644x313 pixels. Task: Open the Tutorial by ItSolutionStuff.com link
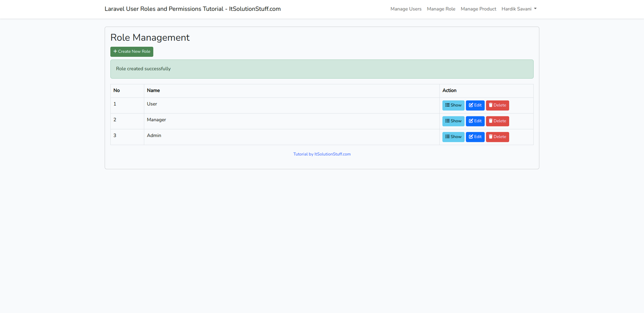point(322,154)
